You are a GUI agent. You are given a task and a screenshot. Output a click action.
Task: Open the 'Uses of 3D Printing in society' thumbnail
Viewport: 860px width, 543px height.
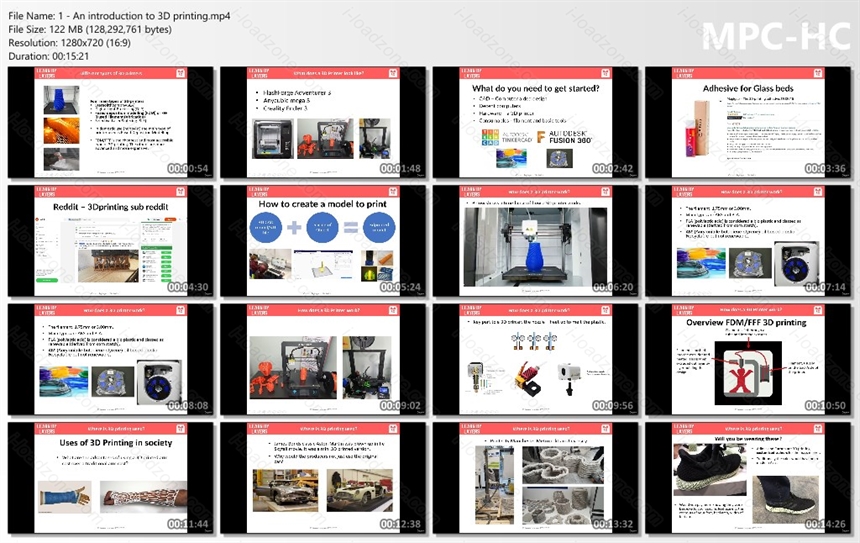[110, 478]
